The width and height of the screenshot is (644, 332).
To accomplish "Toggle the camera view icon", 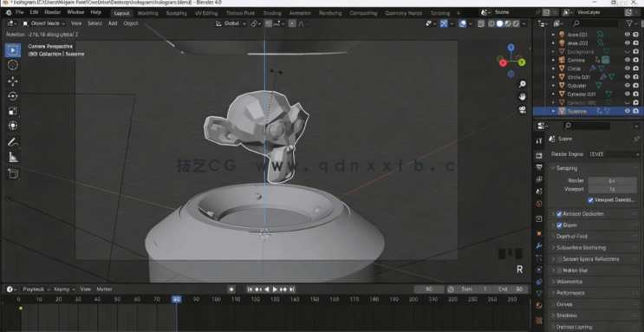I will [x=523, y=110].
